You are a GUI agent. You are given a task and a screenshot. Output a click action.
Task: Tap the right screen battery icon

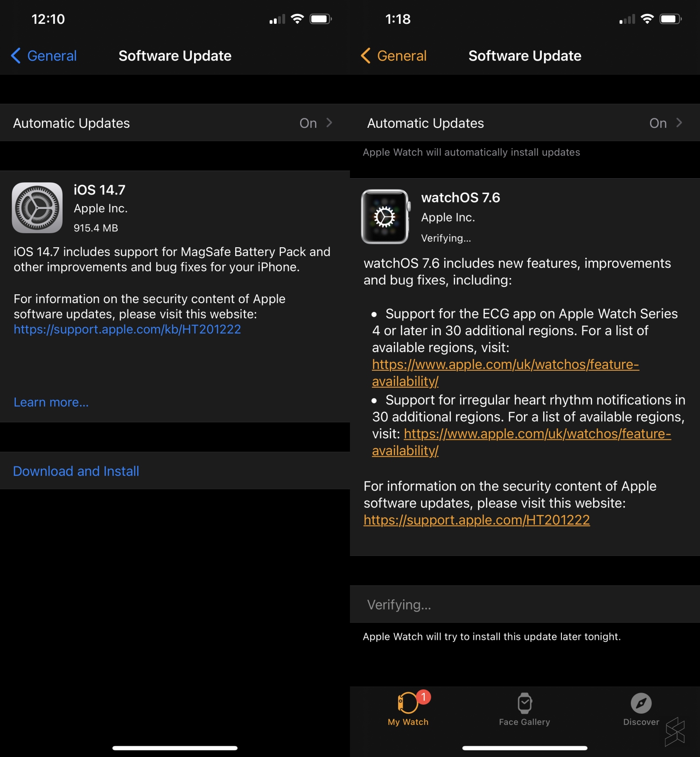coord(671,19)
